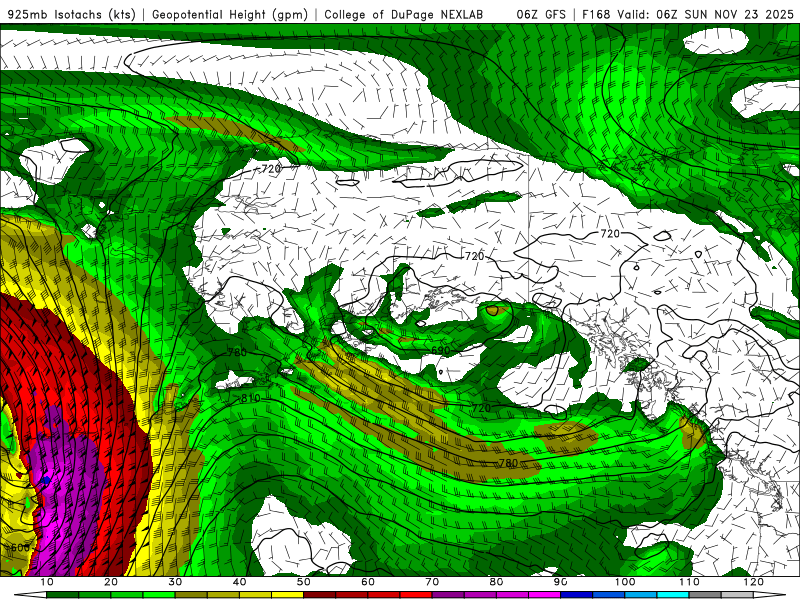The width and height of the screenshot is (800, 600).
Task: Click the 110 label on the color bar
Action: [x=689, y=582]
